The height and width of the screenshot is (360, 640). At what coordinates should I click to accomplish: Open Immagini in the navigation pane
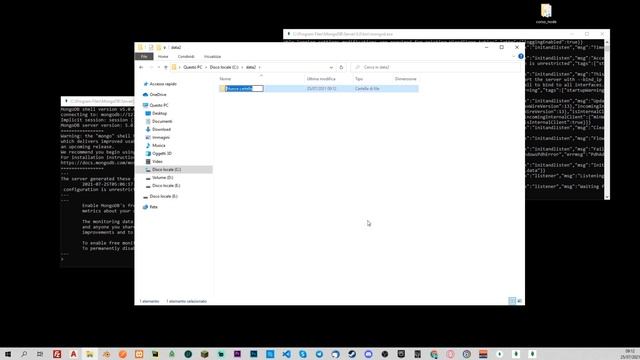pyautogui.click(x=161, y=138)
